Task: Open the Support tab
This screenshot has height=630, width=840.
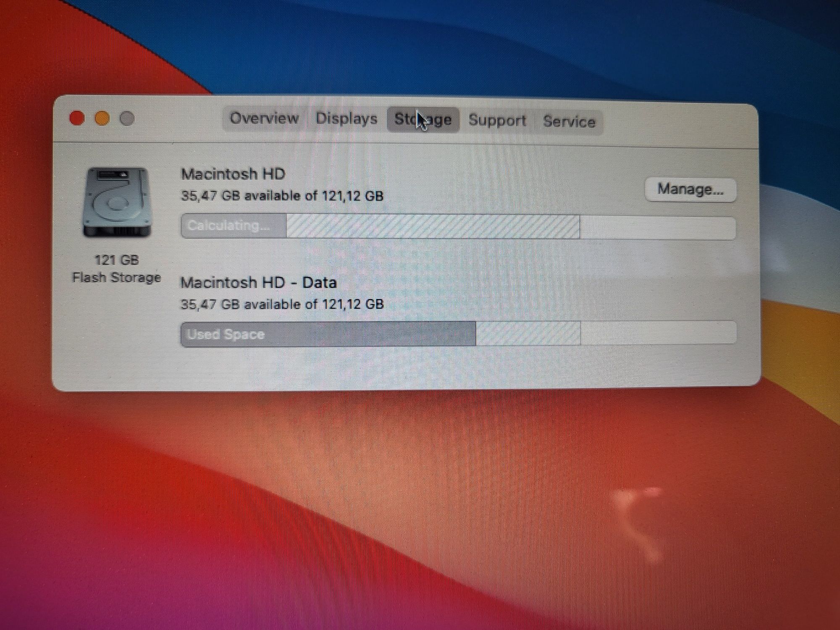Action: click(x=497, y=121)
